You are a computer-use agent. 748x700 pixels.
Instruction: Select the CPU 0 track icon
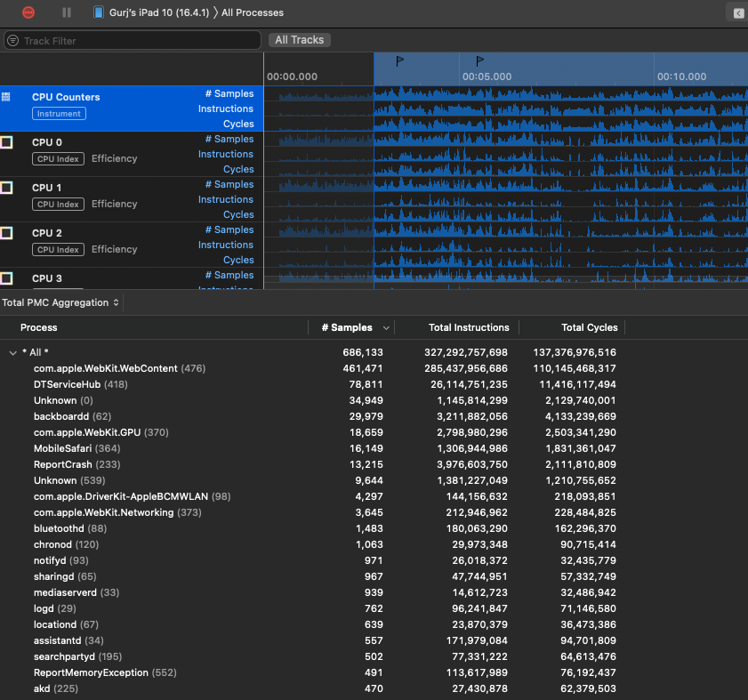(6, 142)
